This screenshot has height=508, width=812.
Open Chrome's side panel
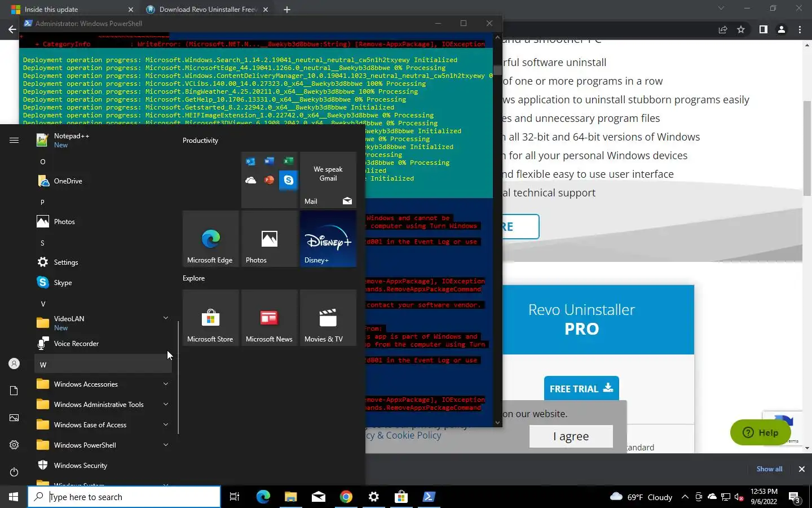tap(763, 29)
